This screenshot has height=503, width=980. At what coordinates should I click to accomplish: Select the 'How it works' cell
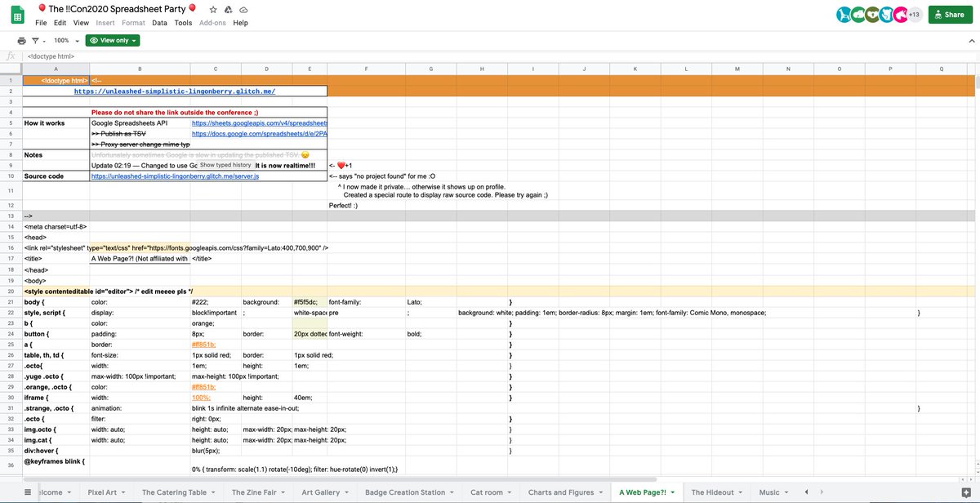pos(56,122)
